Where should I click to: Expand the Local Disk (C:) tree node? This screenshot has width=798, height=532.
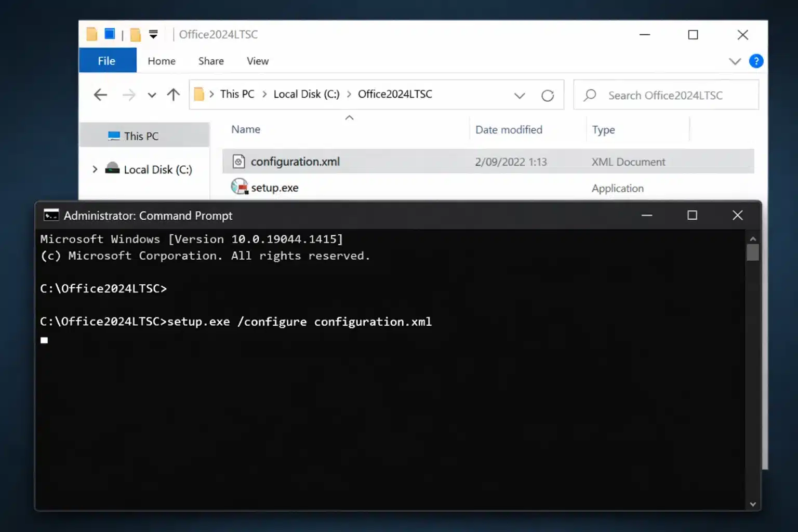tap(95, 169)
